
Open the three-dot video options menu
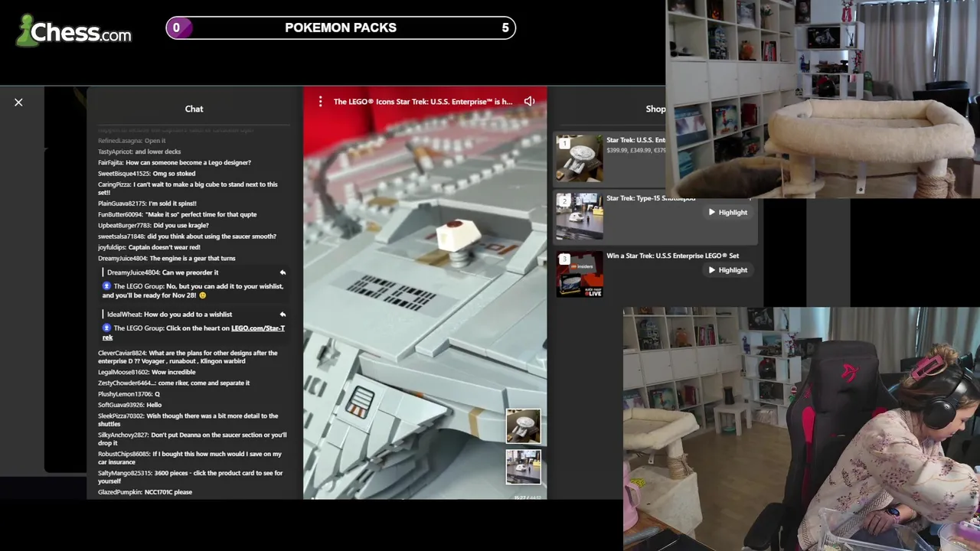point(320,101)
